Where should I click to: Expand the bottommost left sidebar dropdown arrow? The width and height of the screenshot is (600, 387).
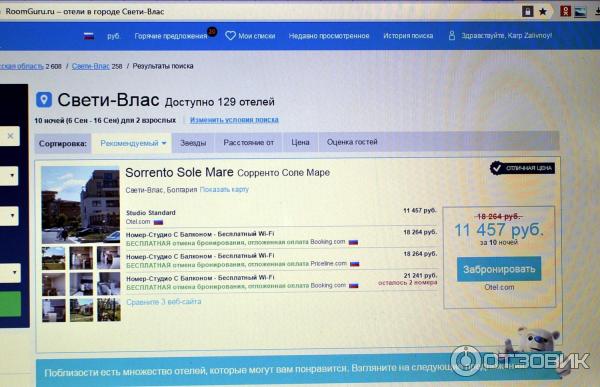pos(14,273)
